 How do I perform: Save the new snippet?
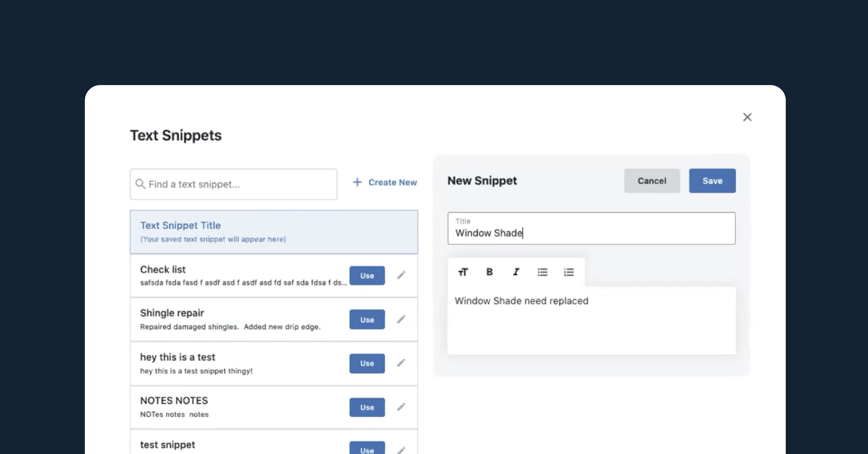pos(712,181)
